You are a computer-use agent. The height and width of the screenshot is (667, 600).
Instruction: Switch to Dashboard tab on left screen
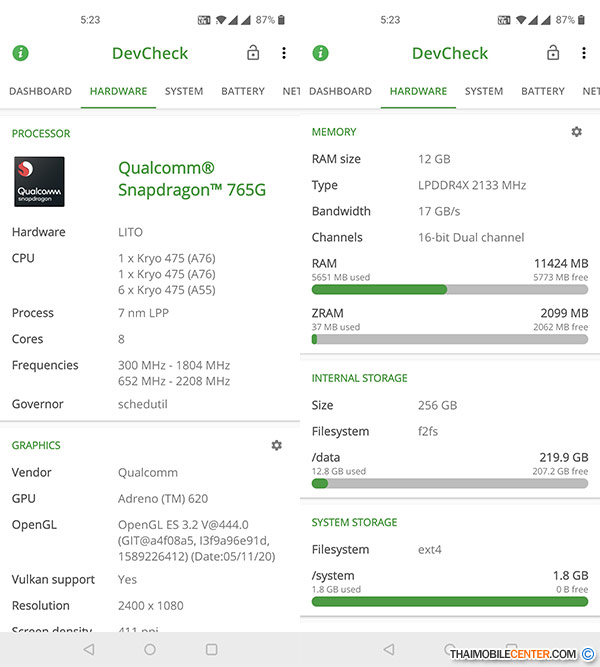pyautogui.click(x=40, y=91)
